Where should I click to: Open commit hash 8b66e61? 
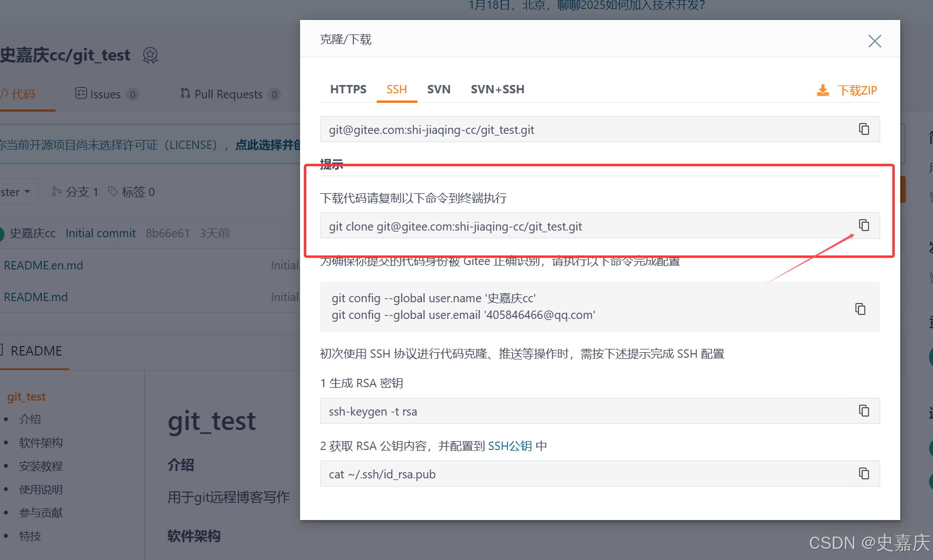(x=168, y=233)
